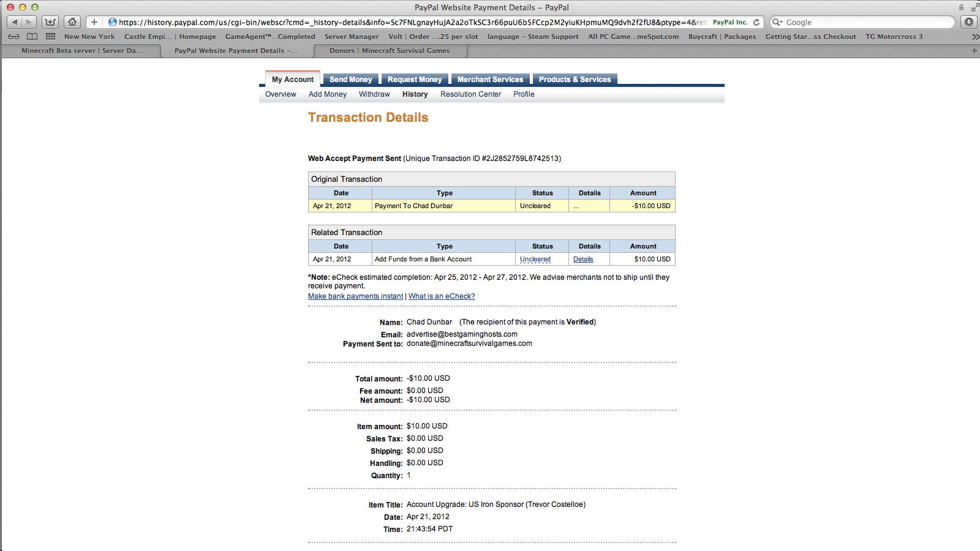
Task: Go to the Add Money subtab
Action: click(328, 94)
